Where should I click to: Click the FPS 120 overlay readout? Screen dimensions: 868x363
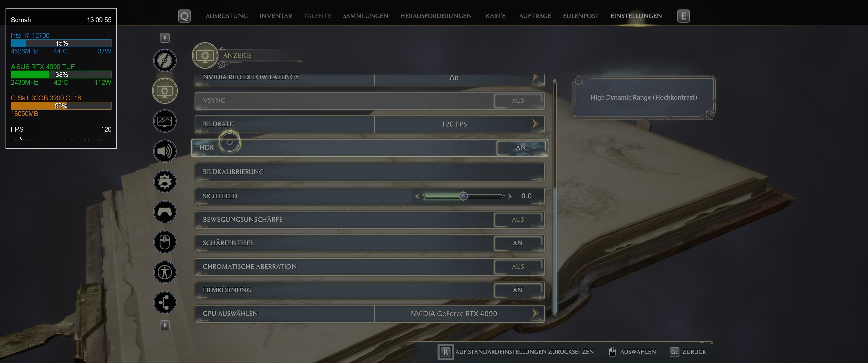(61, 129)
